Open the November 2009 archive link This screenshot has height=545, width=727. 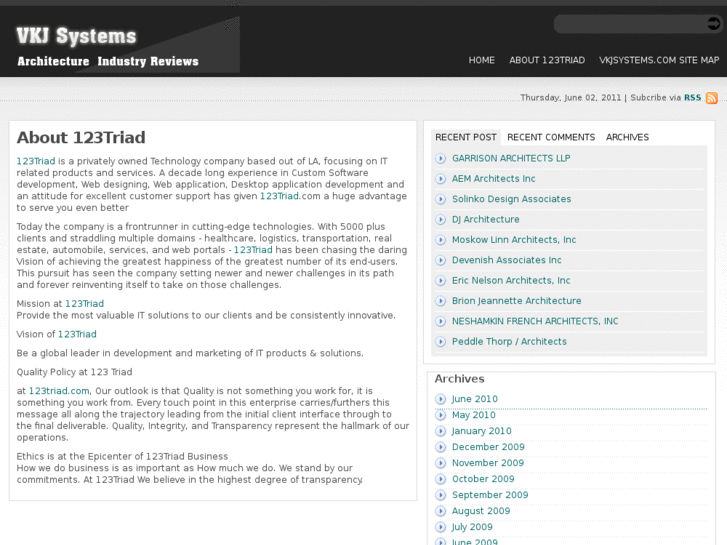[488, 463]
